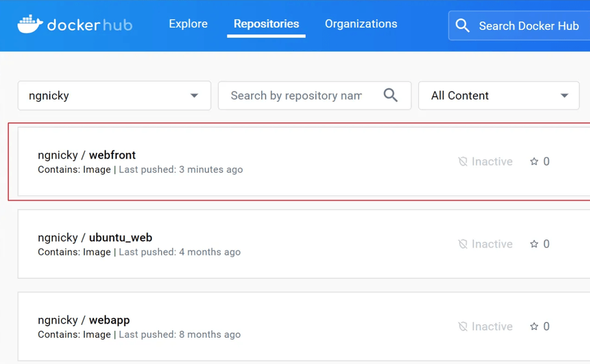Image resolution: width=590 pixels, height=364 pixels.
Task: Click the Inactive shield icon for webfront
Action: point(462,161)
